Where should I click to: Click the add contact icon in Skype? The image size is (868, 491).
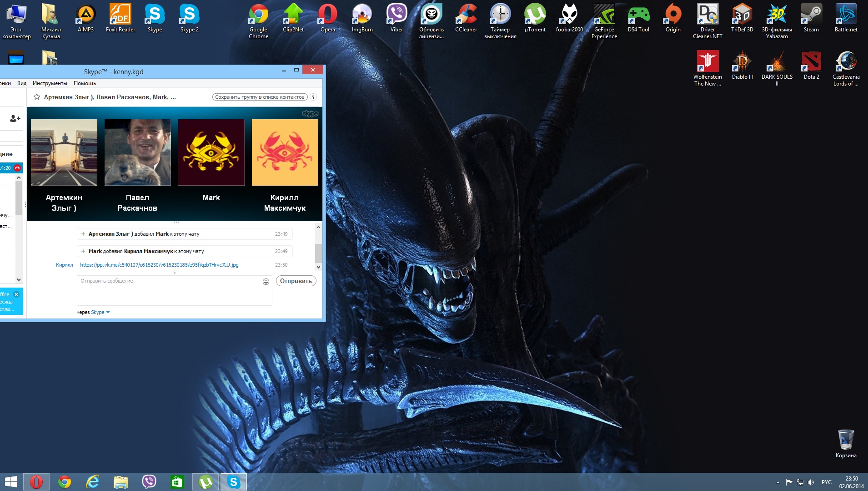[x=15, y=118]
